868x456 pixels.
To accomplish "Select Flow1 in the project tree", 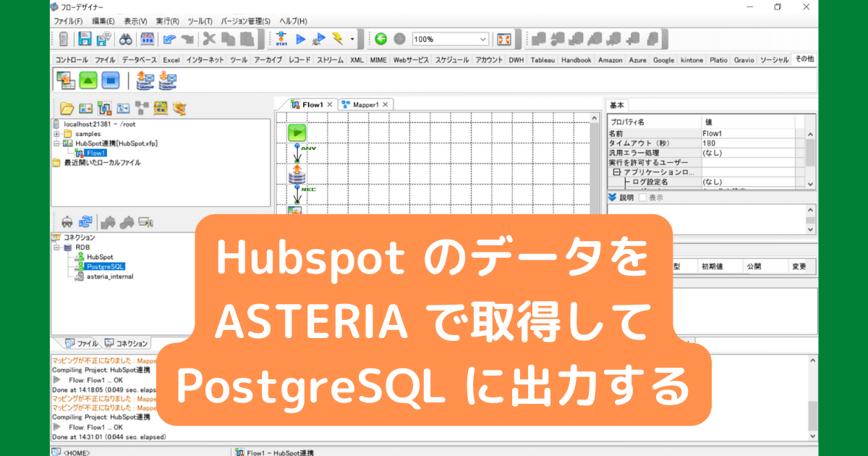I will point(95,153).
